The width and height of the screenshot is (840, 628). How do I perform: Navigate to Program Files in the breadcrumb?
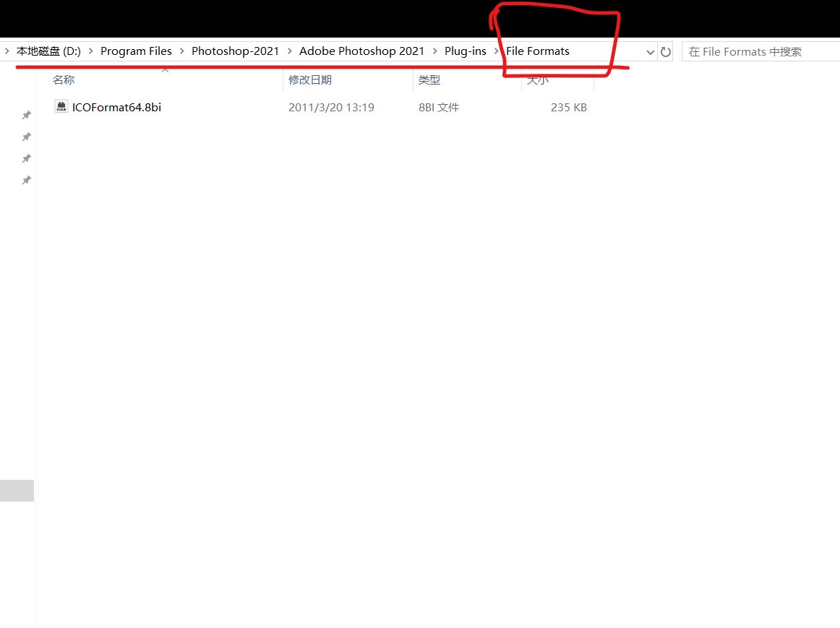point(136,51)
